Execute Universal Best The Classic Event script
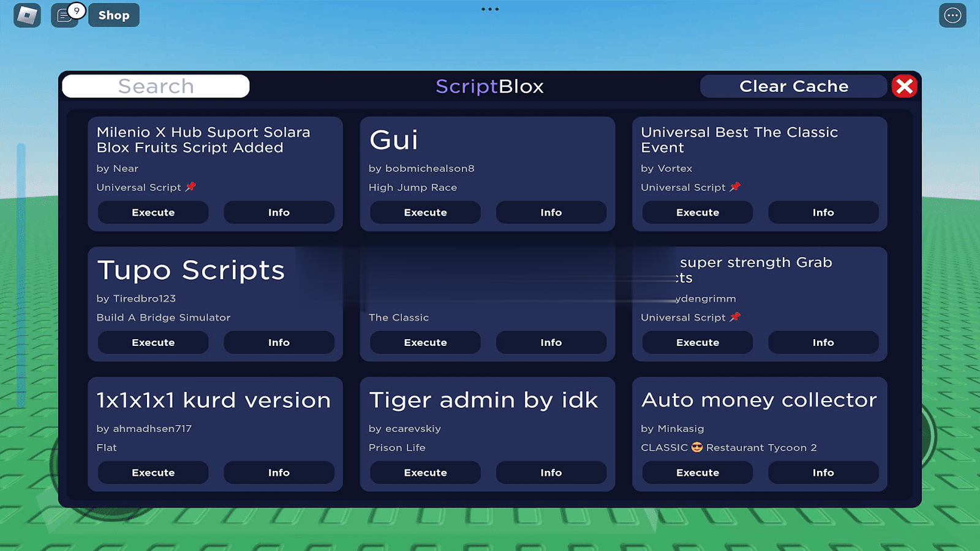The image size is (980, 551). click(697, 212)
